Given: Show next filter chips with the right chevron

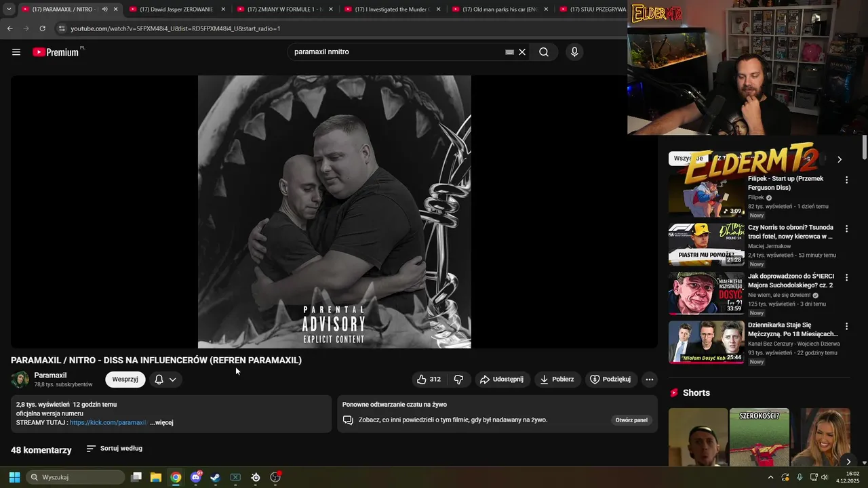Looking at the screenshot, I should click(x=840, y=159).
